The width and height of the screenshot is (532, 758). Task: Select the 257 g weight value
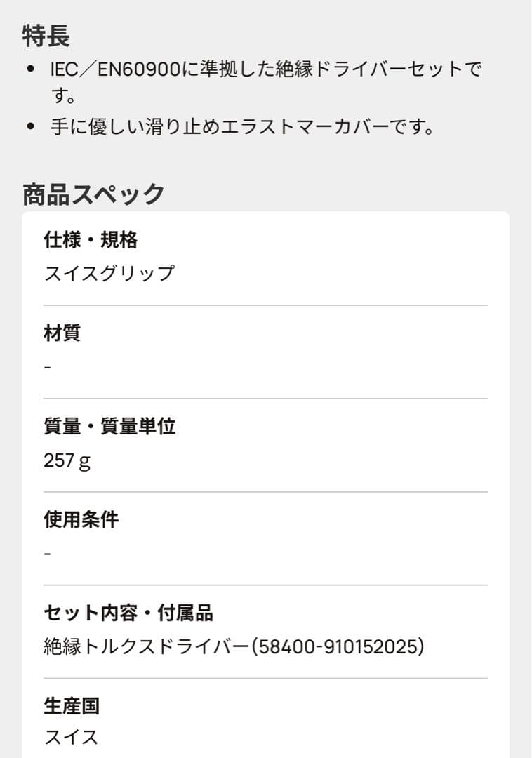(67, 460)
